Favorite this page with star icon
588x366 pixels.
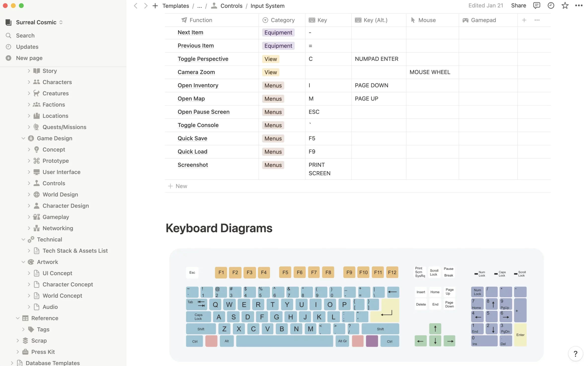(565, 5)
